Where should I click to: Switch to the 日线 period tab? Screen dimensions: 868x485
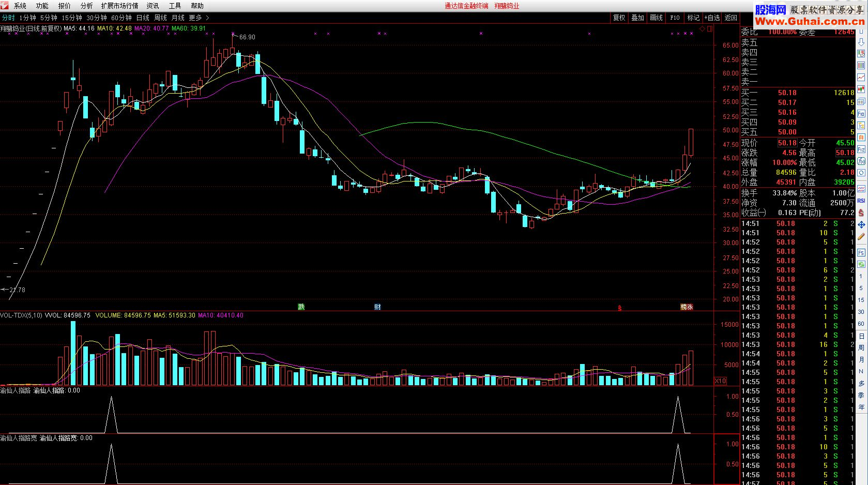click(x=143, y=18)
